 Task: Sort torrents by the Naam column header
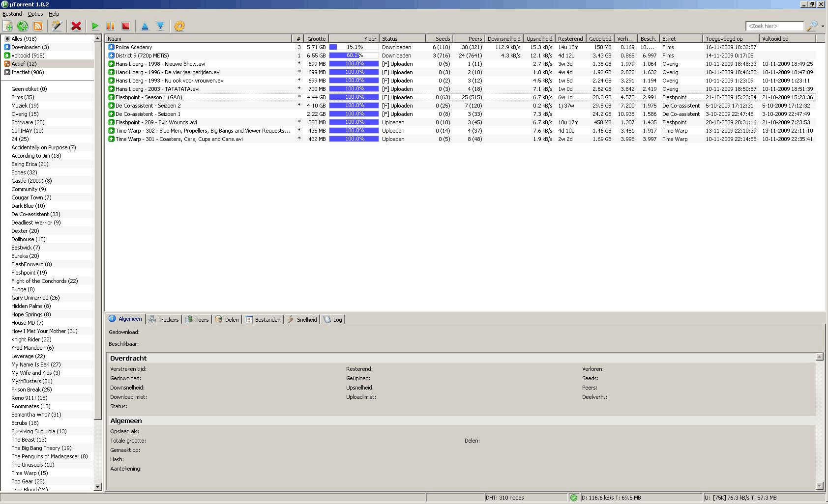(199, 39)
